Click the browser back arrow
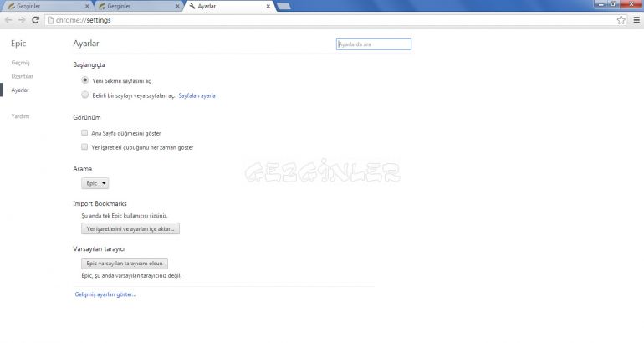Viewport: 644px width, 343px height. [8, 20]
